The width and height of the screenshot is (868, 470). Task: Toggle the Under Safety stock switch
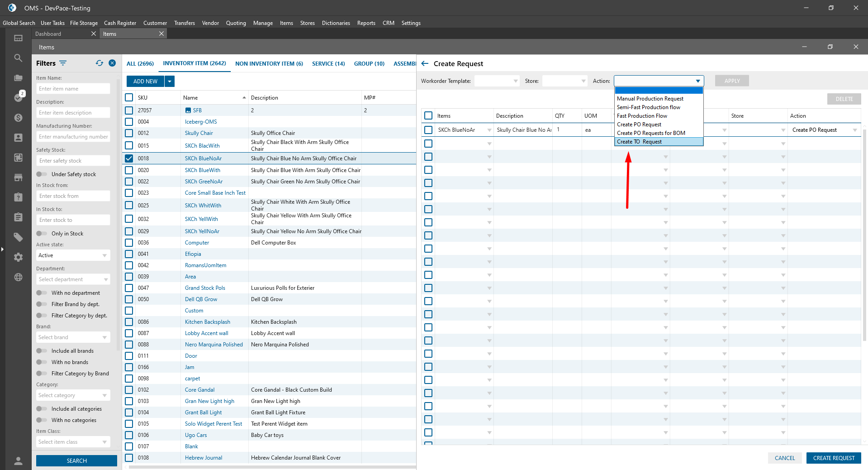[x=42, y=174]
